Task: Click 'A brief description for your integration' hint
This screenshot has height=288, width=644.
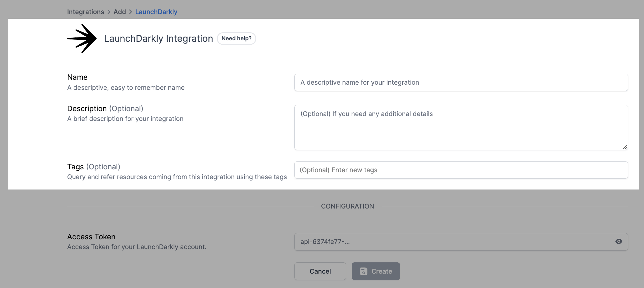Action: (x=125, y=119)
